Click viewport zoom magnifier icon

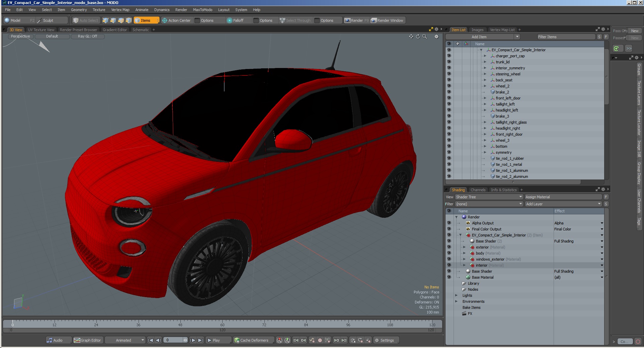425,37
